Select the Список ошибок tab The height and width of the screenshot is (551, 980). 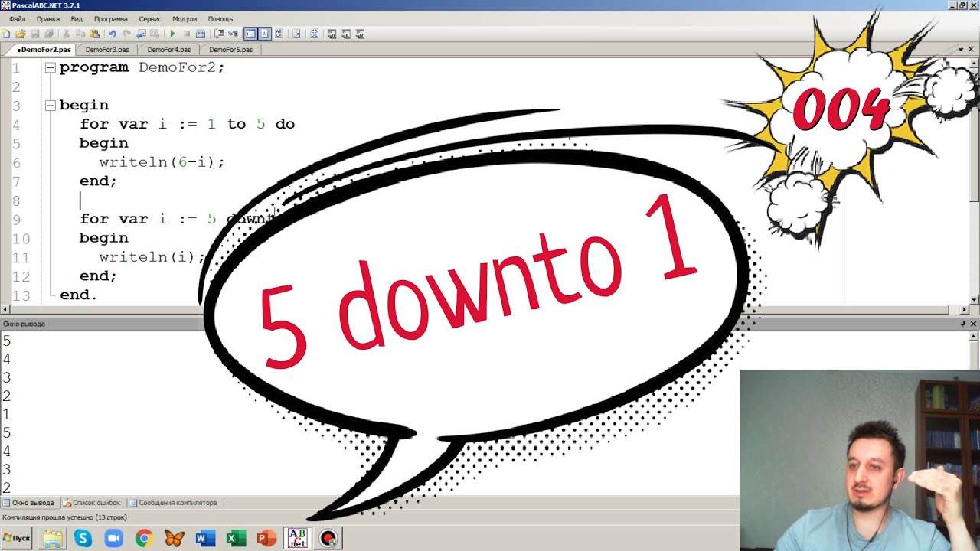point(92,503)
